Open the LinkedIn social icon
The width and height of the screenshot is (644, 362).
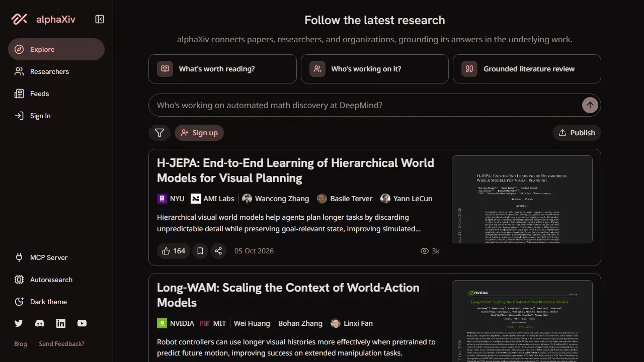pos(61,323)
